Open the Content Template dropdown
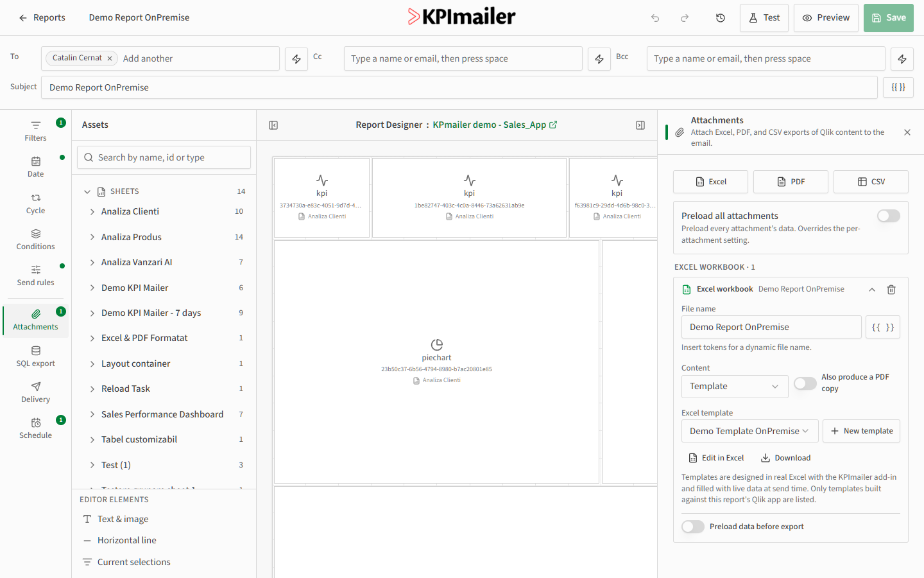Viewport: 924px width, 578px height. pos(735,387)
